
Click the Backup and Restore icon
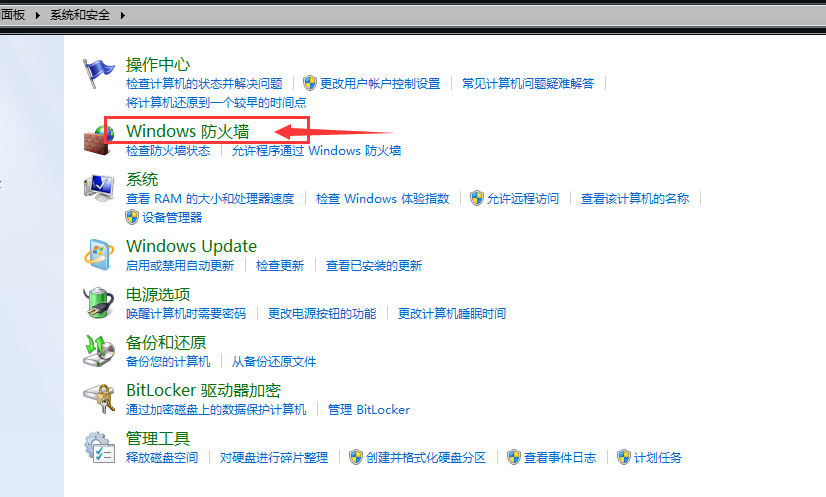(99, 350)
